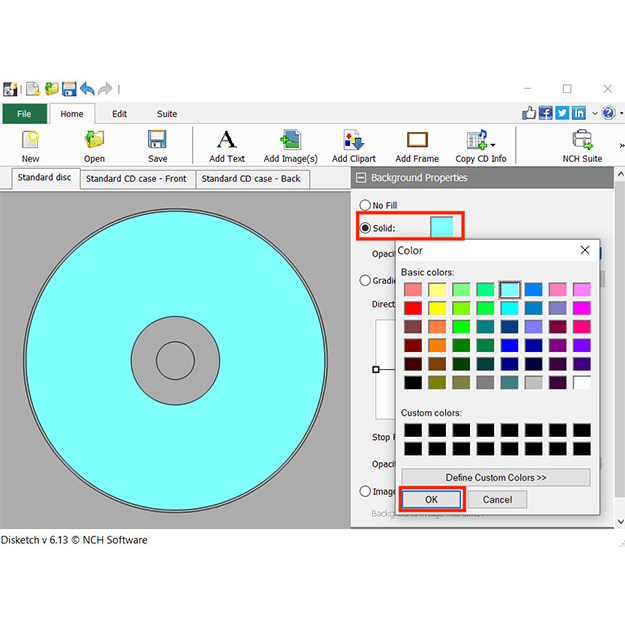Select the Solid fill radio button
This screenshot has width=625, height=625.
[x=365, y=228]
